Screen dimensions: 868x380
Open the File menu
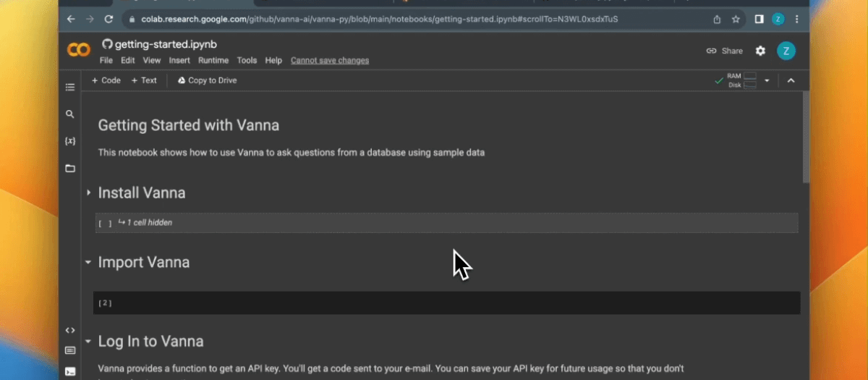coord(106,61)
